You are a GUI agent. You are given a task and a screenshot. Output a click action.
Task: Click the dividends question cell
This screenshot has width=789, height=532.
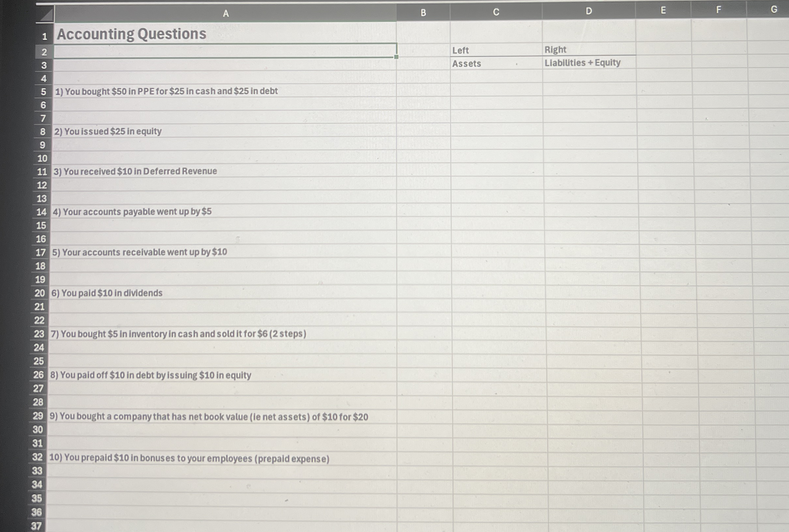click(x=107, y=293)
